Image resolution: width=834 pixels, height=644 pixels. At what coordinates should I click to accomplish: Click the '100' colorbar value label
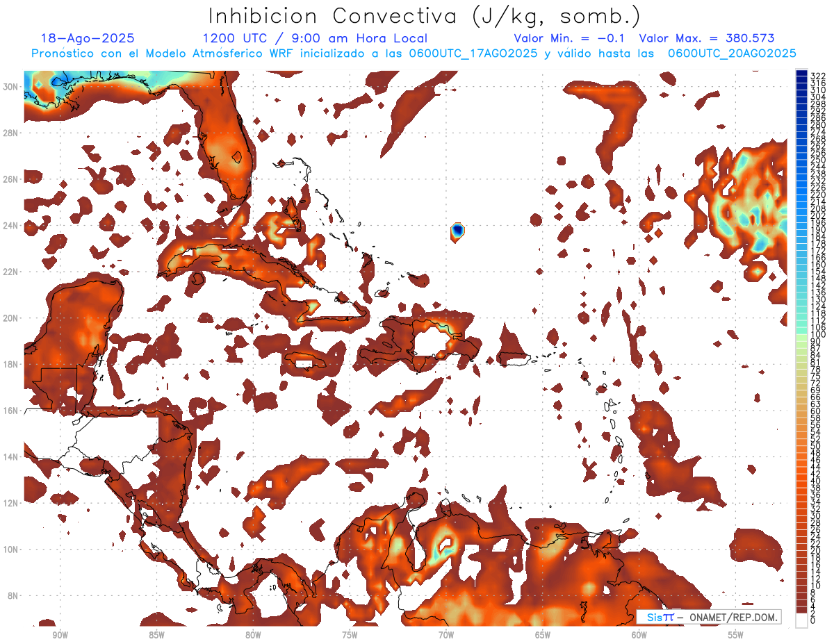pos(818,336)
